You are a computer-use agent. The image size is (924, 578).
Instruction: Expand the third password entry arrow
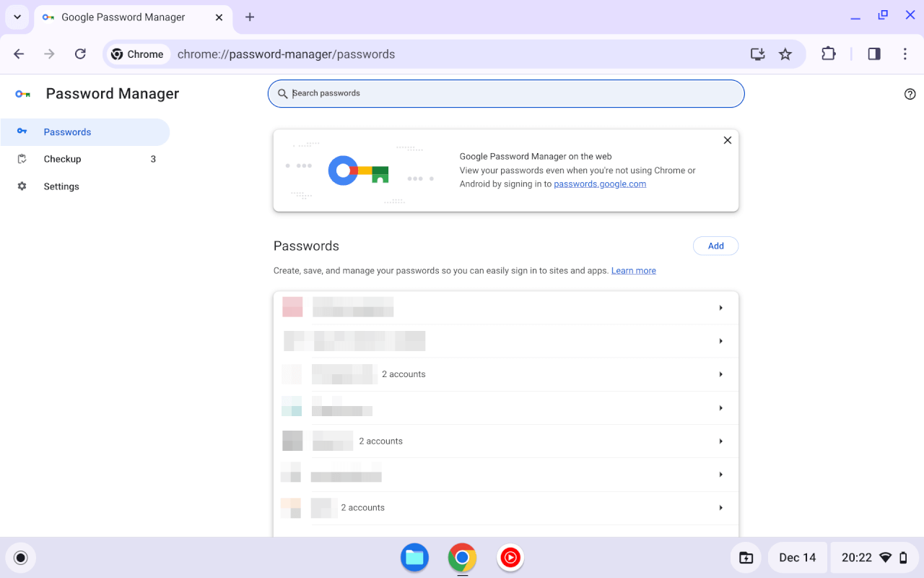720,374
